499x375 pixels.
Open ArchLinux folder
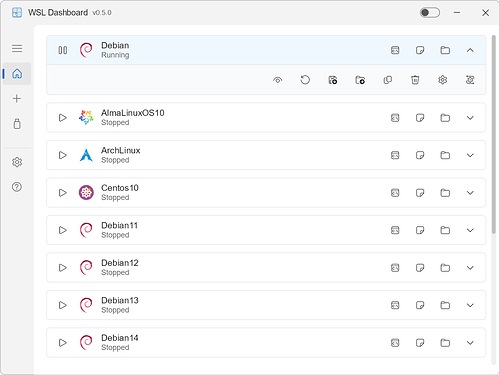(x=445, y=155)
